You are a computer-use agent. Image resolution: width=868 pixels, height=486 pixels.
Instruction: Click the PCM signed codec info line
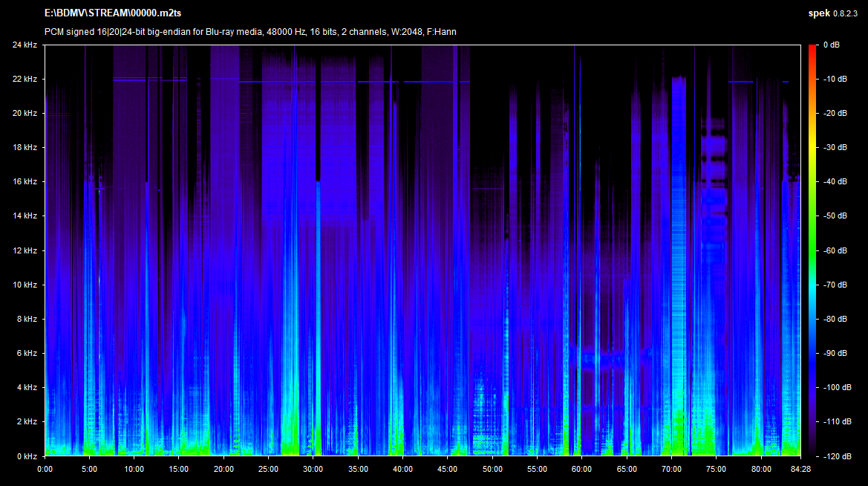point(250,31)
